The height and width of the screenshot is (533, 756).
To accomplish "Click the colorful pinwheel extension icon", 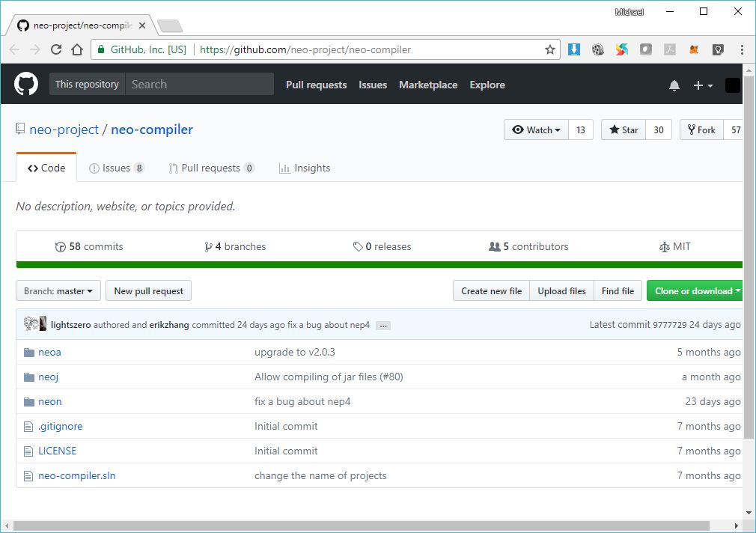I will coord(621,49).
